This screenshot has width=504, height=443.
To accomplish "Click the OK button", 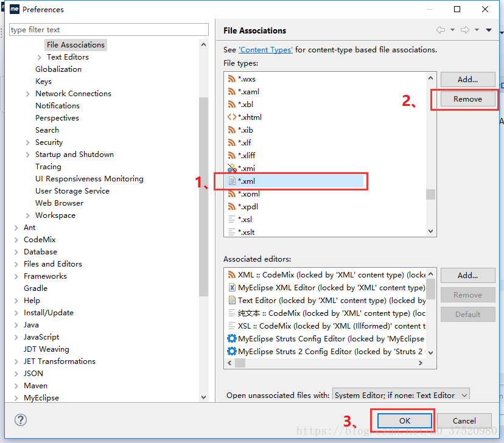I will coord(404,421).
